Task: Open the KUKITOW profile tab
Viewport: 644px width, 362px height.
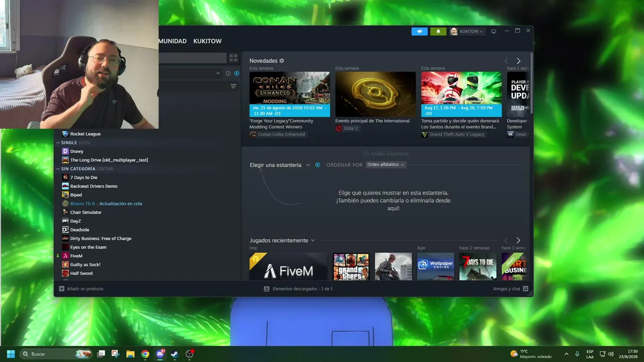Action: pos(207,41)
